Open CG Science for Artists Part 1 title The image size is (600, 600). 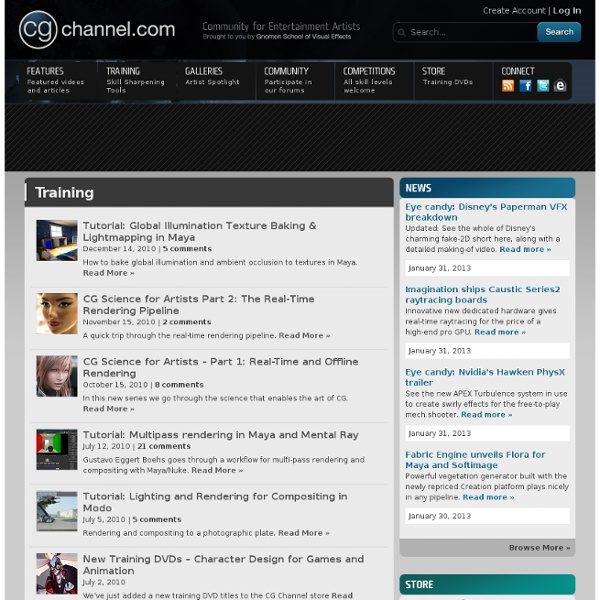(x=220, y=367)
